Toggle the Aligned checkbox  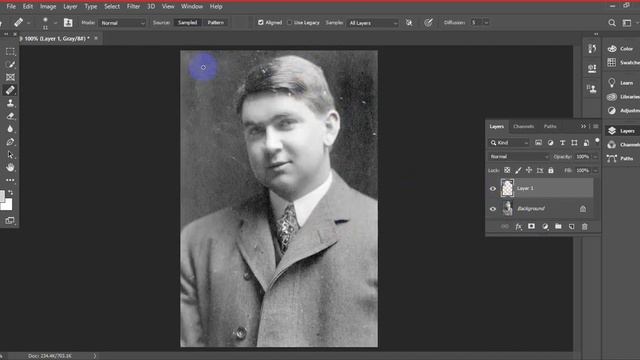260,22
